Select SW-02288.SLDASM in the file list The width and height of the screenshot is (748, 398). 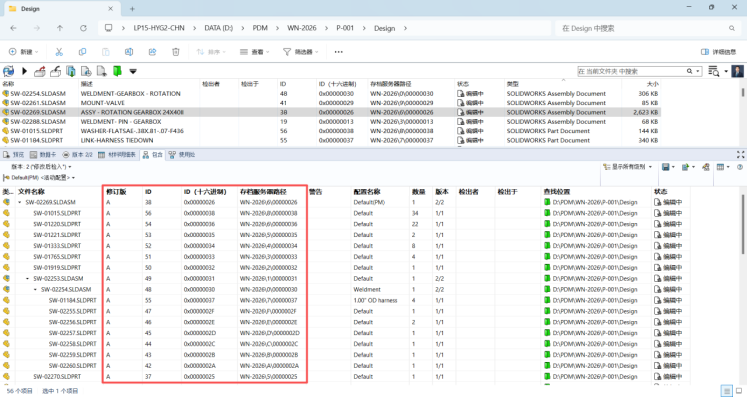(38, 122)
